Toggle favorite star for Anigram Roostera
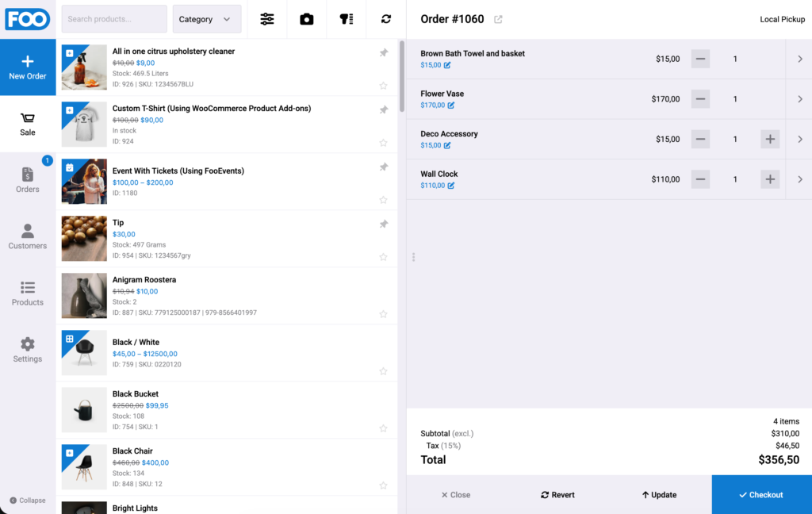812x514 pixels. coord(383,314)
